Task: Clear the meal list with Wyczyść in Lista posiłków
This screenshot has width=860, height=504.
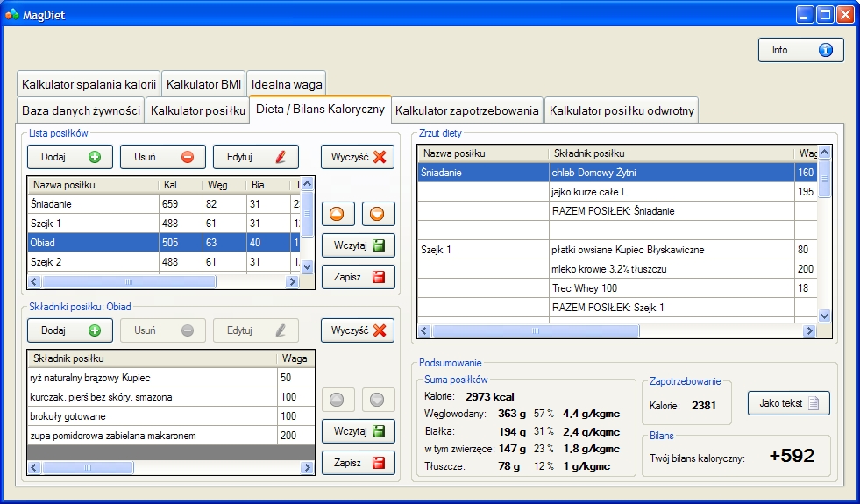Action: 358,157
